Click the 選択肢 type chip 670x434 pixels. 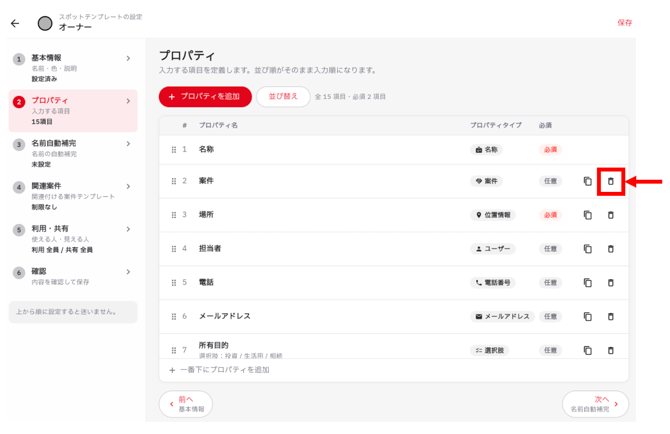click(x=490, y=350)
